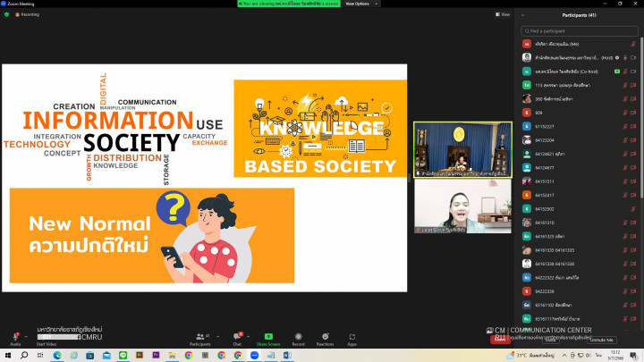Open the Chat button with unread badge
644x362 pixels.
point(237,340)
